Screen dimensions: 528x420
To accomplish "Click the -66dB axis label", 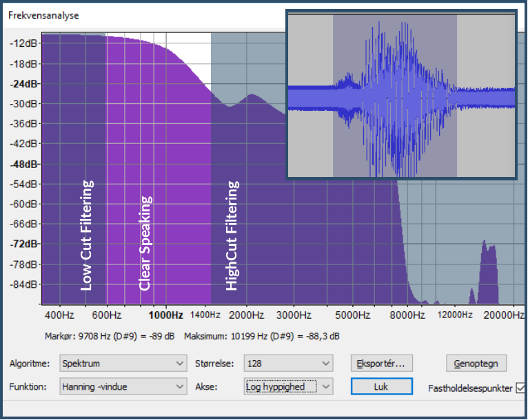I will 23,224.
